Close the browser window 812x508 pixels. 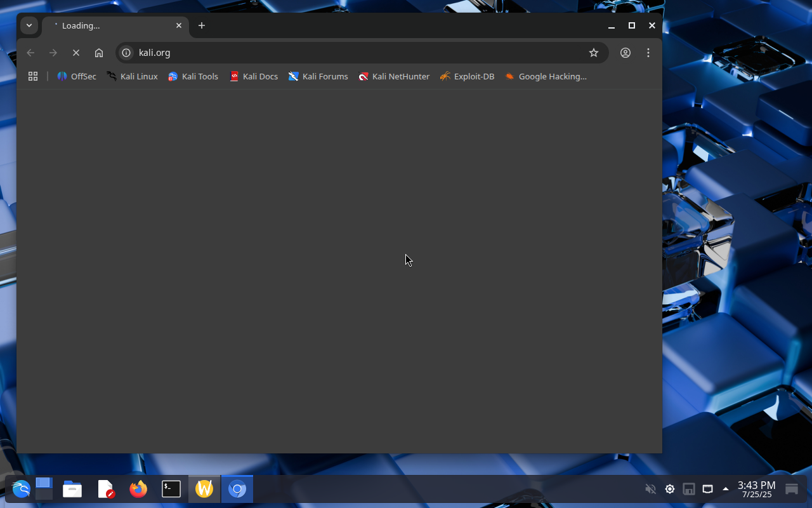point(652,25)
